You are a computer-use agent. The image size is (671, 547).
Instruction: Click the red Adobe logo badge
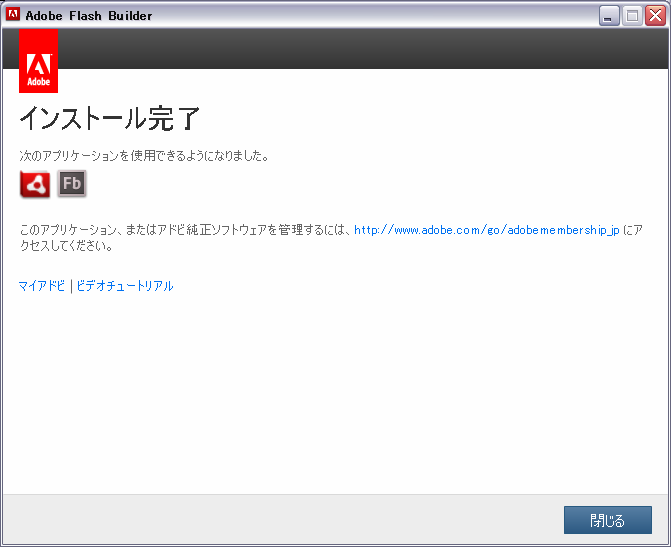39,61
